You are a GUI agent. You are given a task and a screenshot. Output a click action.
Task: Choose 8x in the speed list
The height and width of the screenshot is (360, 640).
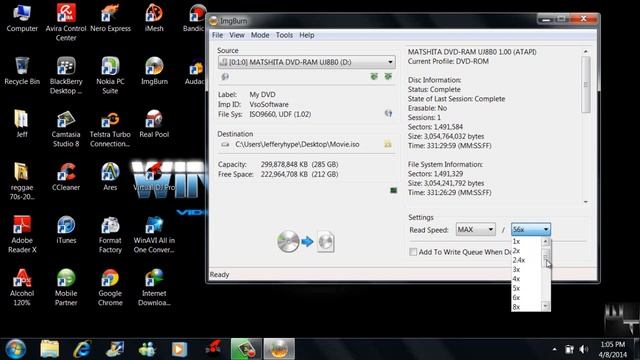pos(526,307)
